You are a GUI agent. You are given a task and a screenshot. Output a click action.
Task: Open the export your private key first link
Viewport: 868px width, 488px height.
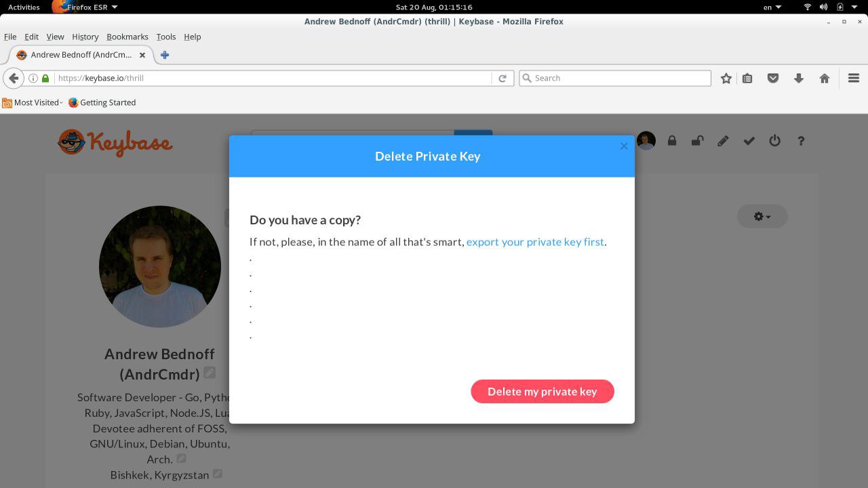pos(535,241)
